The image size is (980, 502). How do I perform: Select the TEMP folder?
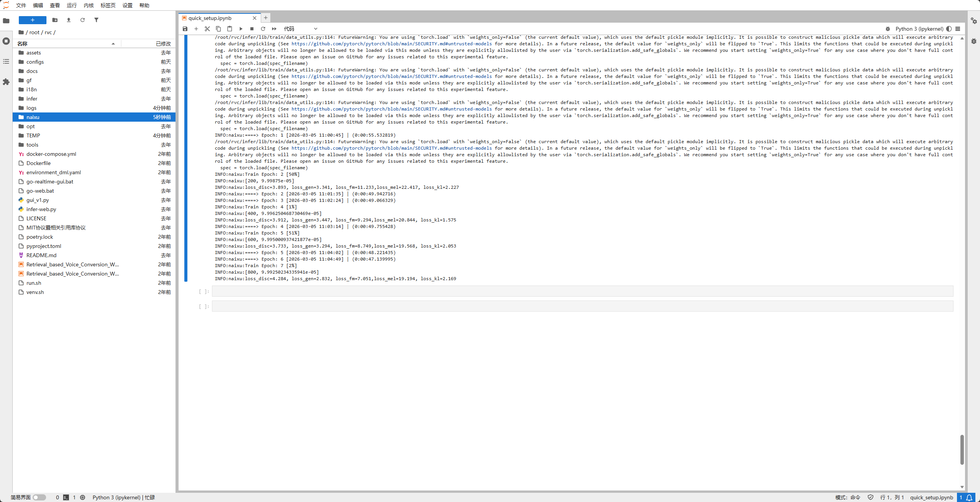94,135
